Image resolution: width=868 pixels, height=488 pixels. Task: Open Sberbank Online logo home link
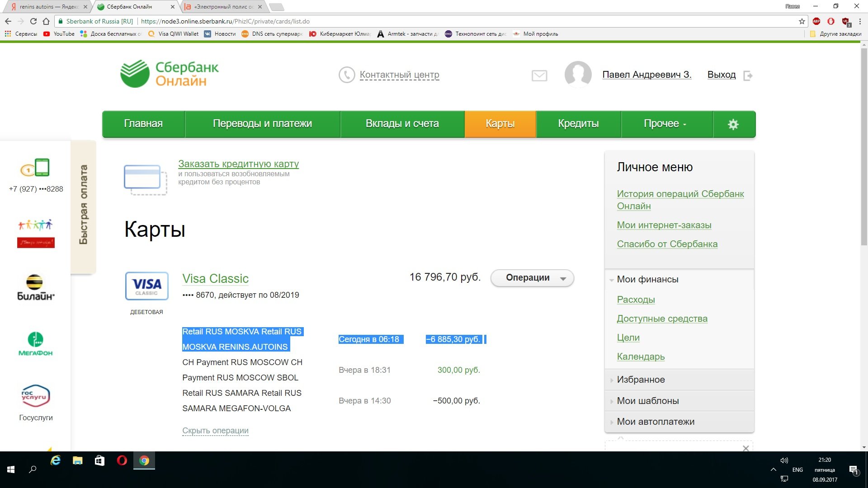[170, 74]
